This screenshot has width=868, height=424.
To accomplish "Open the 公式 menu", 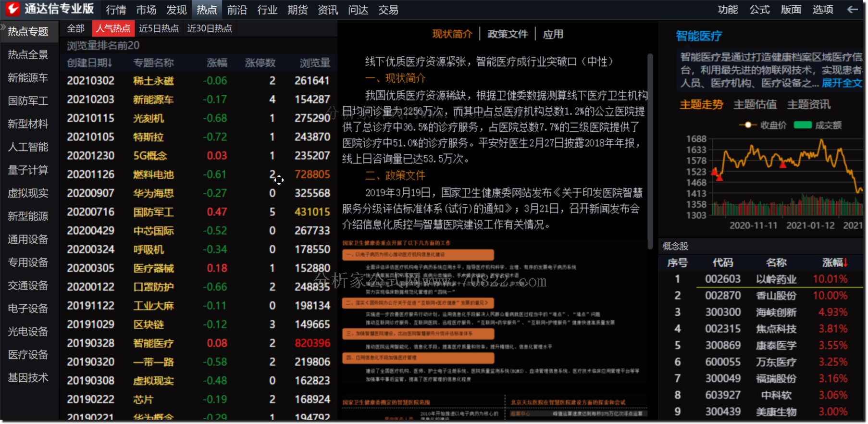I will tap(759, 10).
